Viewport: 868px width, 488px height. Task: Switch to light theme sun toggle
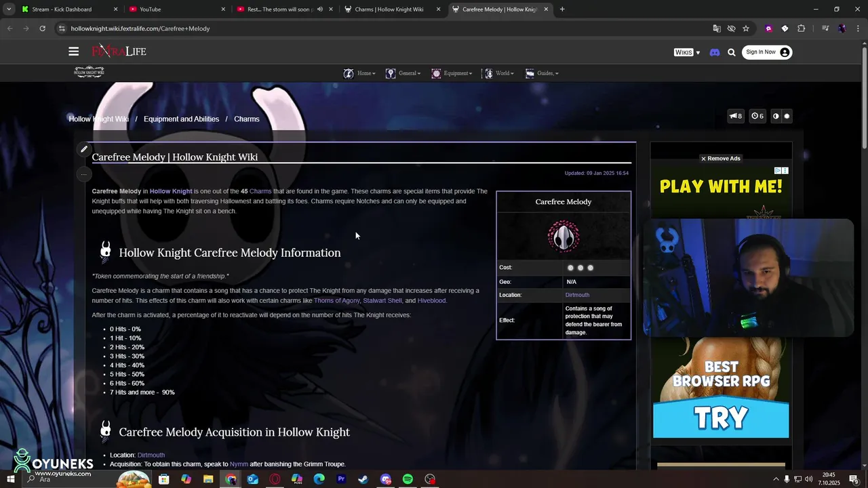click(x=787, y=116)
